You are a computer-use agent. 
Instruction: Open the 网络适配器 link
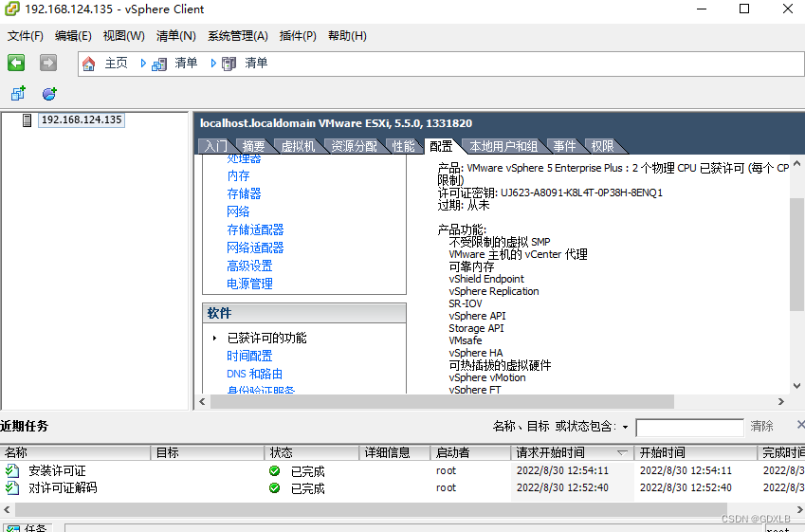255,248
